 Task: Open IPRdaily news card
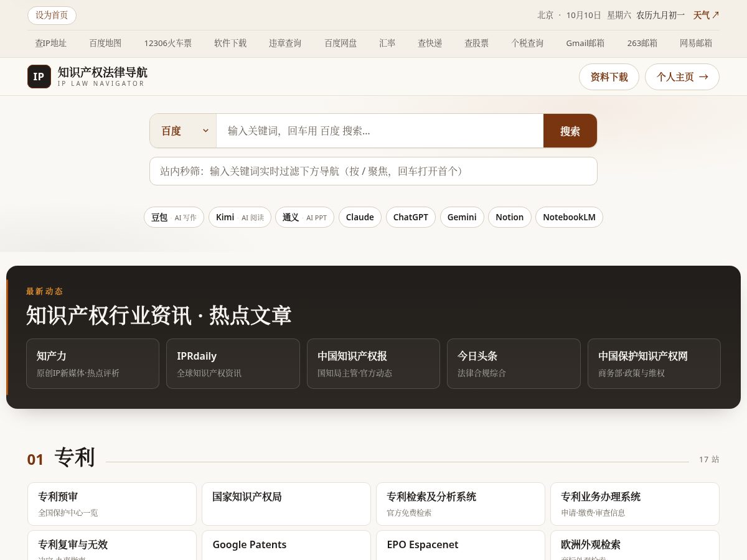click(x=233, y=363)
